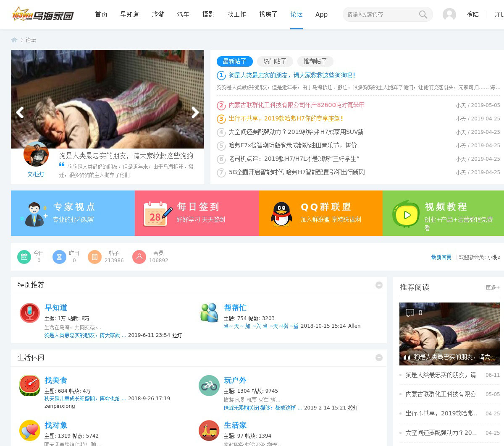Click the magnifier search icon
Screen dimensions: 504x446
[x=423, y=15]
